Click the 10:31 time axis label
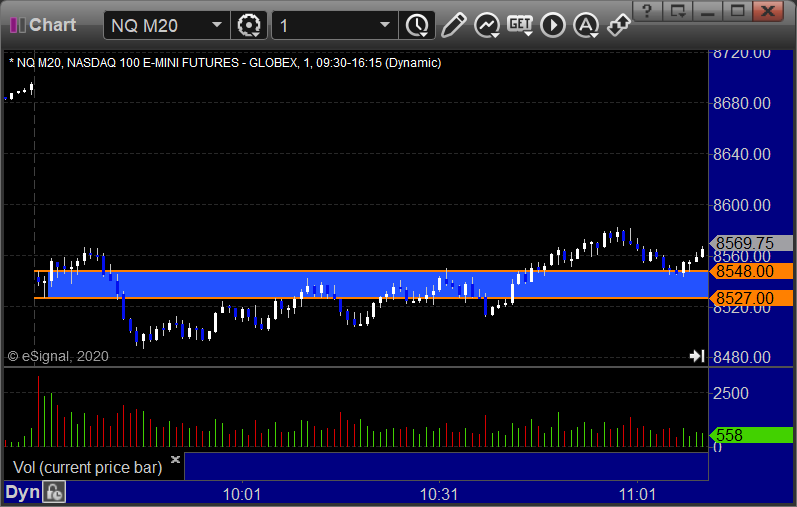Screen dimensions: 797x507 tap(439, 494)
